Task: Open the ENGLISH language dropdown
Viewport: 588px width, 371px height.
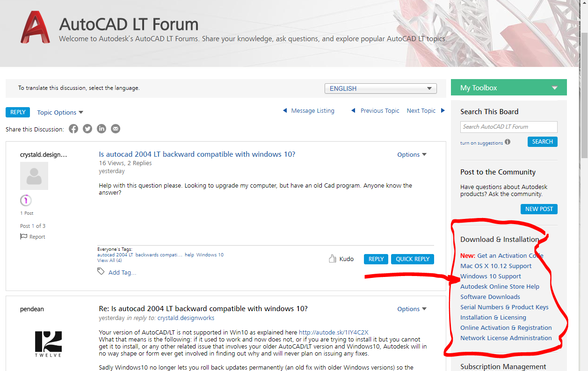Action: pos(381,88)
